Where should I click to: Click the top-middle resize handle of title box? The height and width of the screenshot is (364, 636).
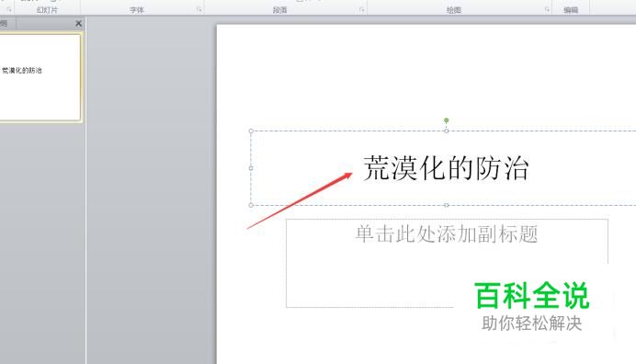446,131
